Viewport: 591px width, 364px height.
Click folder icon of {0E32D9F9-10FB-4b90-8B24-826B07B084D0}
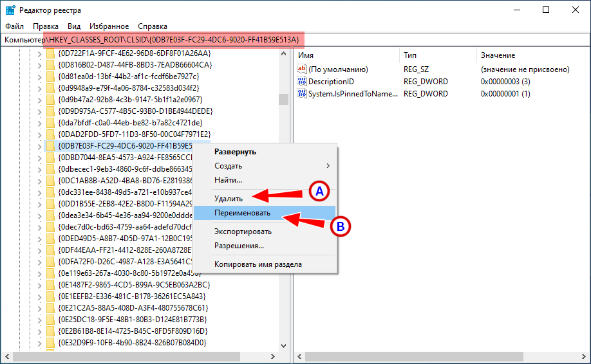tap(50, 343)
